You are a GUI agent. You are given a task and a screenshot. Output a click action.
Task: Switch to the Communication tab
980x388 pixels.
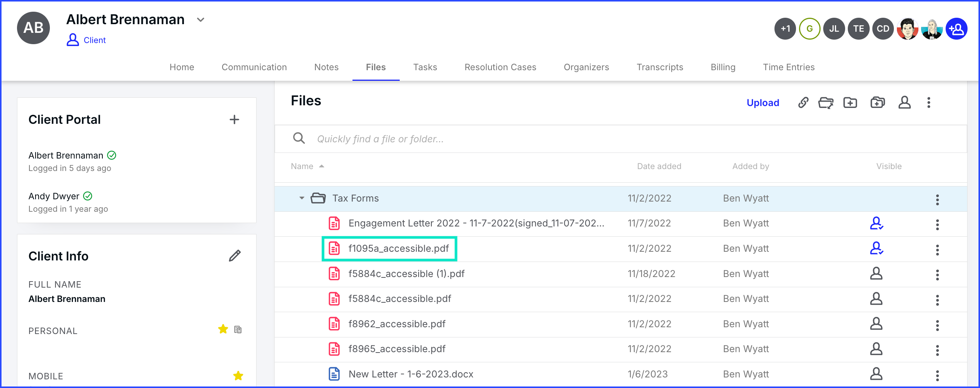pyautogui.click(x=254, y=67)
